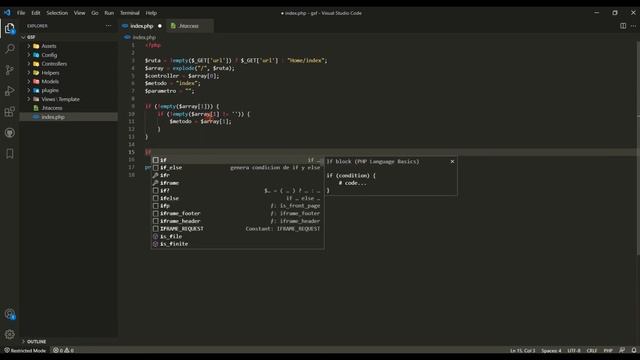
Task: Open the notifications bell in status bar
Action: (x=633, y=350)
